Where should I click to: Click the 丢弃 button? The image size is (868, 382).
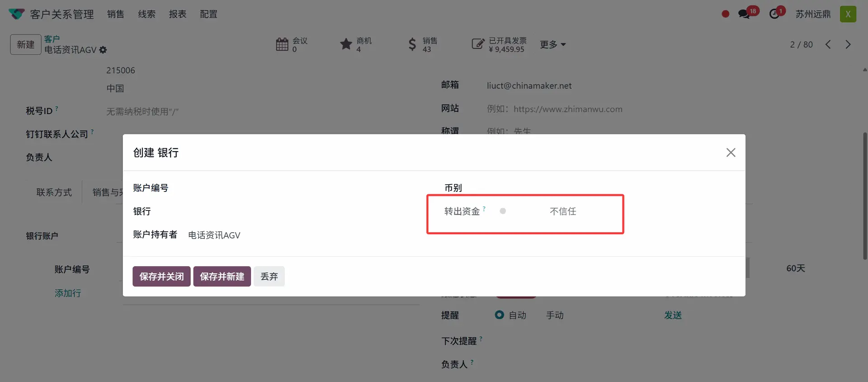point(269,277)
